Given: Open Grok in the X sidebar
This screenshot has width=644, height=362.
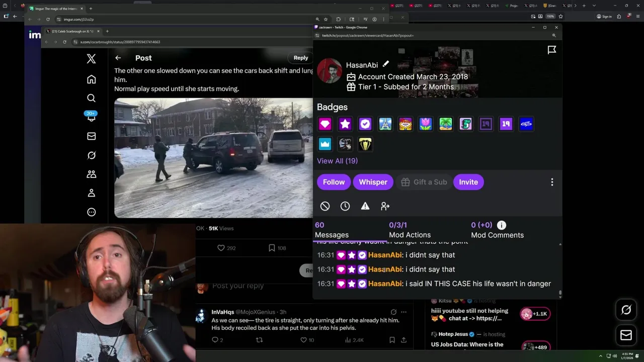Looking at the screenshot, I should click(x=91, y=155).
